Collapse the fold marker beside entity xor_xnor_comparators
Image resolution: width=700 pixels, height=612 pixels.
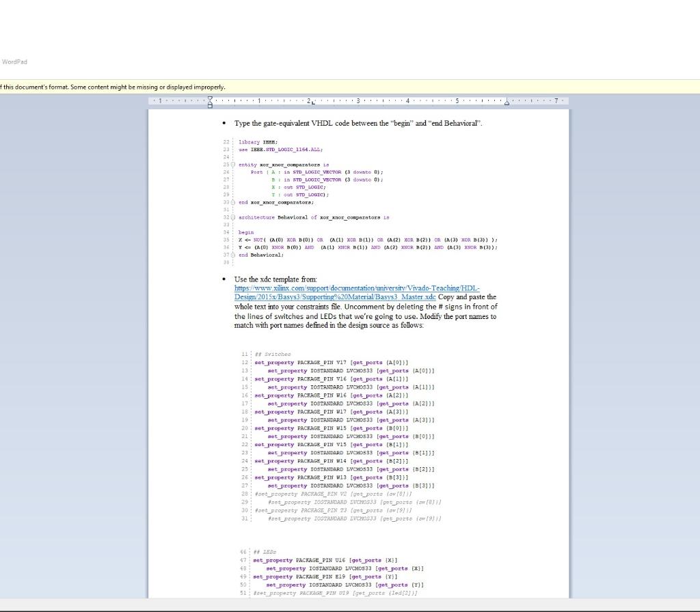click(232, 165)
